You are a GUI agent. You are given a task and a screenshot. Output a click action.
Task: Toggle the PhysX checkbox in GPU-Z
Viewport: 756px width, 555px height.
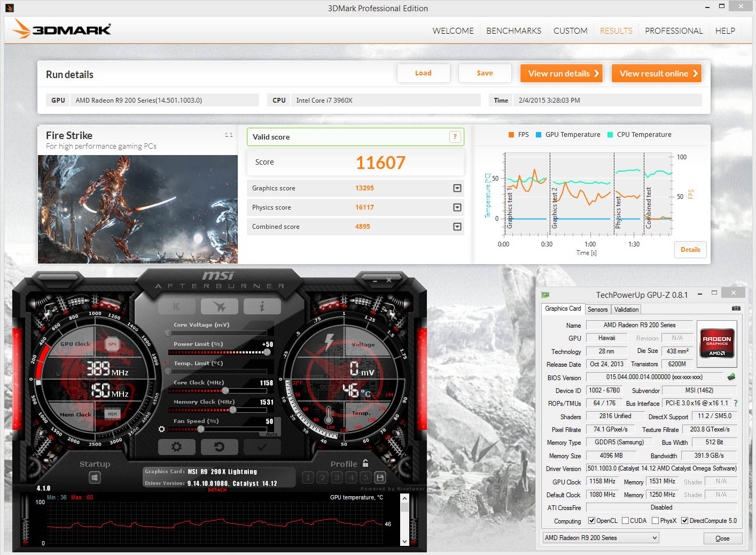(655, 521)
